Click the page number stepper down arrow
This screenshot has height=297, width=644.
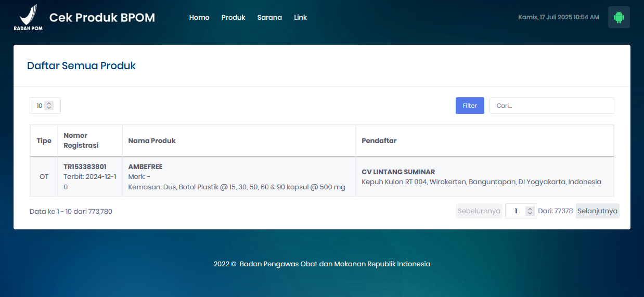pos(530,213)
